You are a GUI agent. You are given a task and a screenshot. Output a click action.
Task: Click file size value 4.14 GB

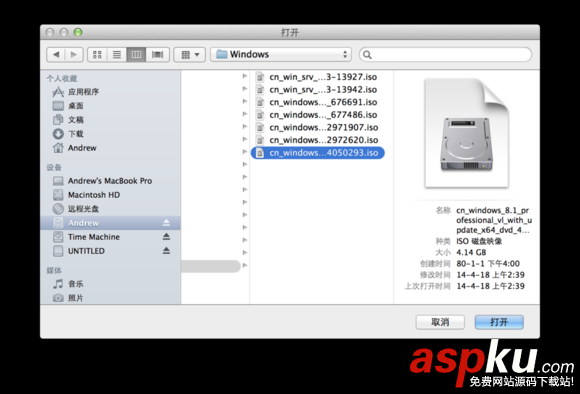[x=471, y=253]
